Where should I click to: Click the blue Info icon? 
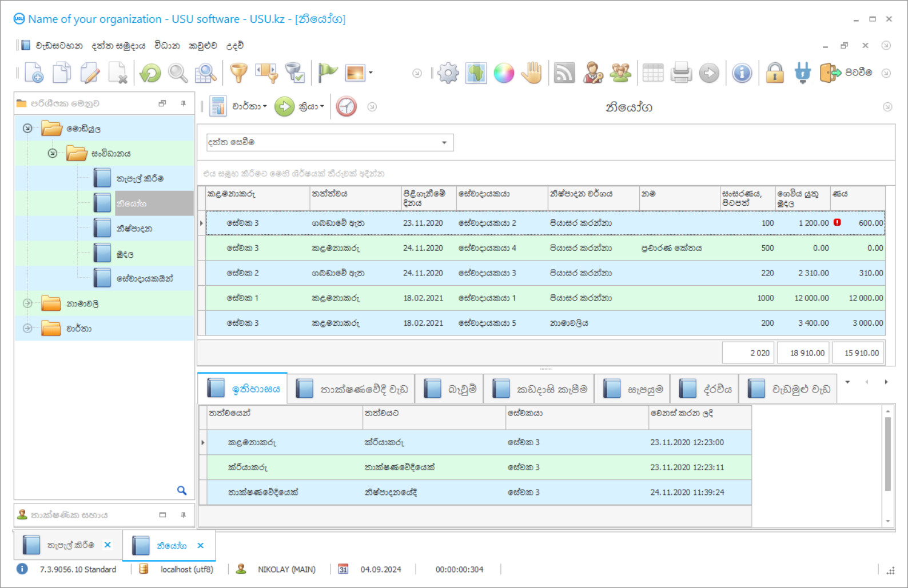pyautogui.click(x=742, y=73)
